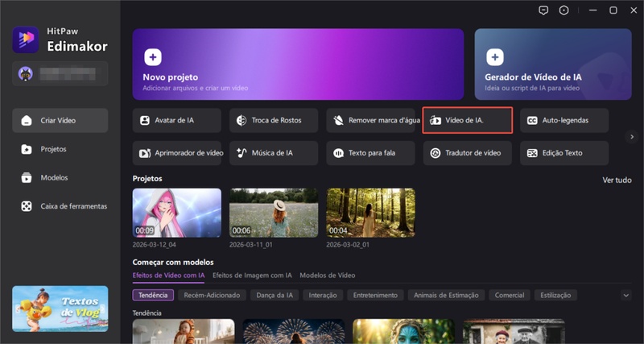Click the Tradutor de vídeo icon

(435, 153)
